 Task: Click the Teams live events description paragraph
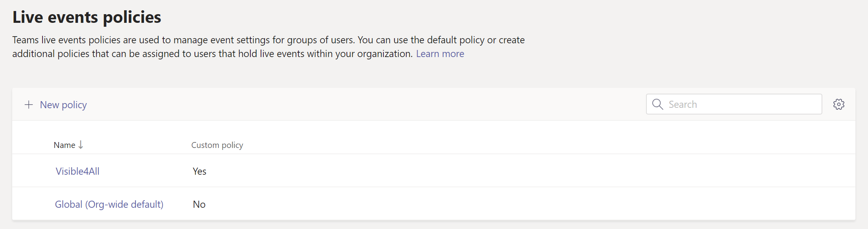(x=268, y=40)
